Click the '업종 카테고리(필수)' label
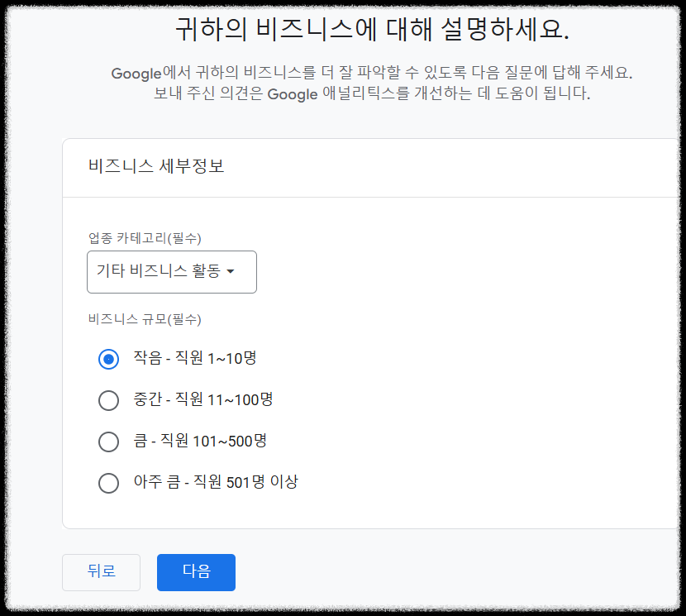The image size is (686, 616). (x=145, y=238)
